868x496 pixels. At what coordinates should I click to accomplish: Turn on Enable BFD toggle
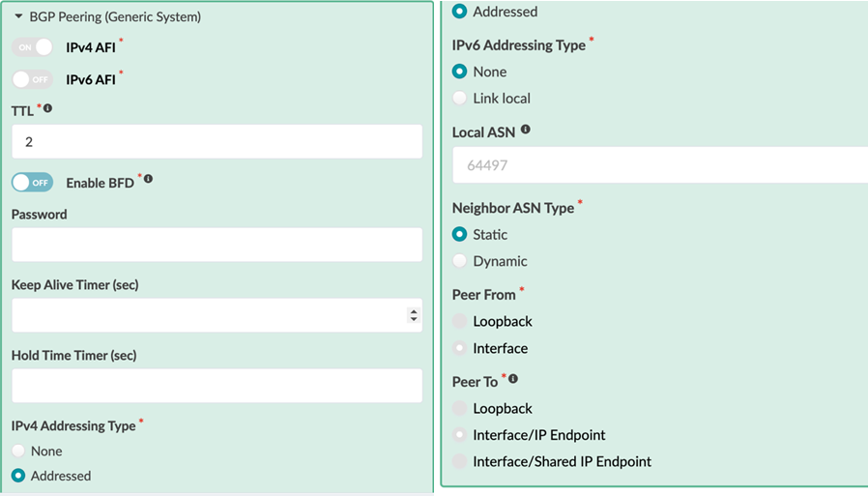pyautogui.click(x=32, y=182)
